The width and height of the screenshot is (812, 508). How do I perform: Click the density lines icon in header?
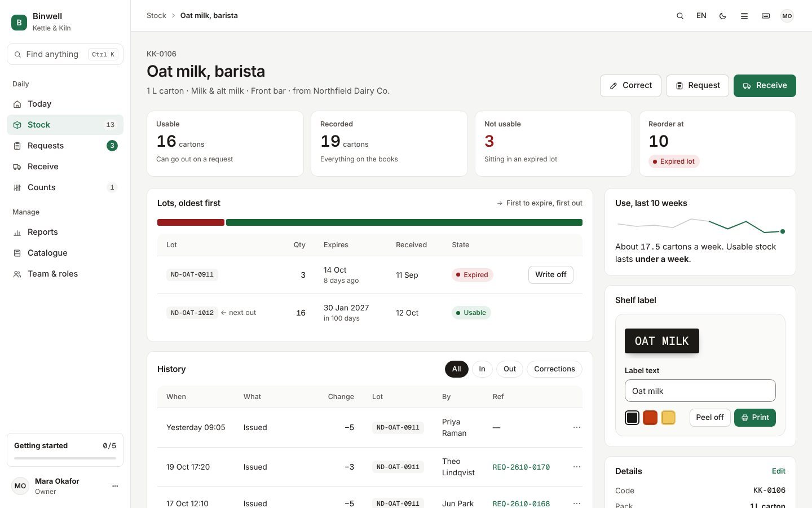744,16
